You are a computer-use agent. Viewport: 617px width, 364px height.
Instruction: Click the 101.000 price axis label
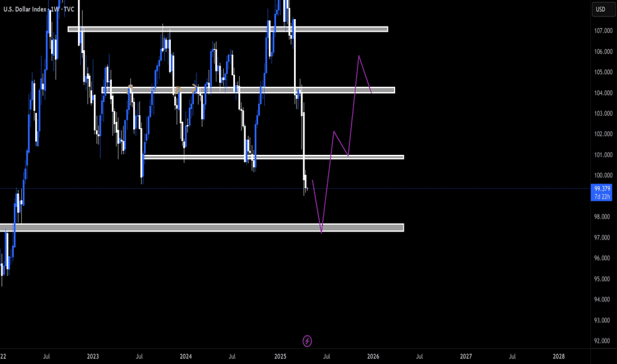[x=603, y=155]
